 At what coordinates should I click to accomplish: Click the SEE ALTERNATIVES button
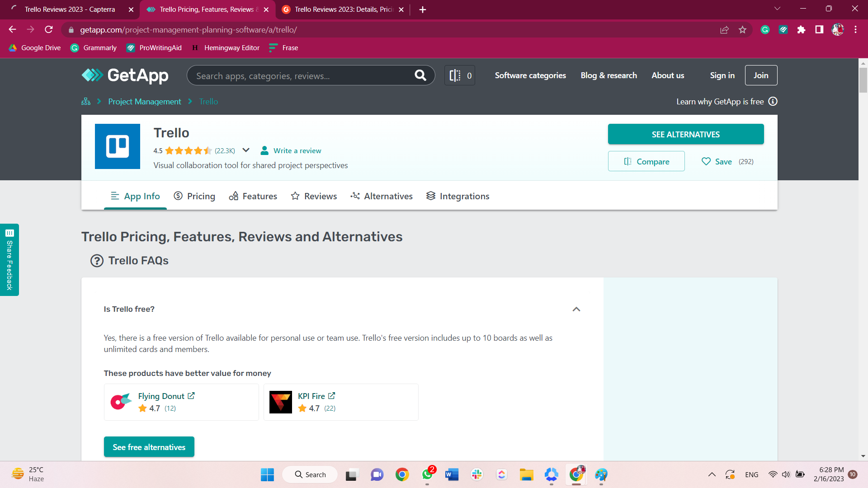coord(686,134)
